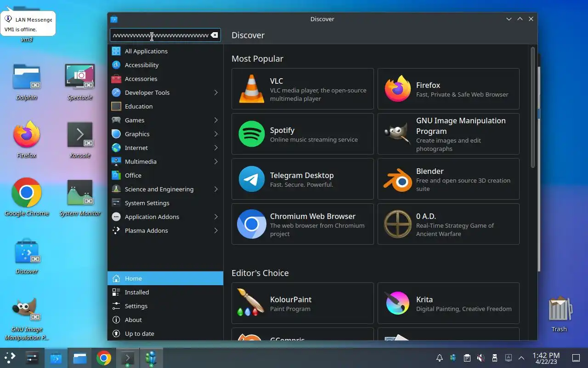Open Dolphin file manager from taskbar
The image size is (588, 368).
[80, 358]
